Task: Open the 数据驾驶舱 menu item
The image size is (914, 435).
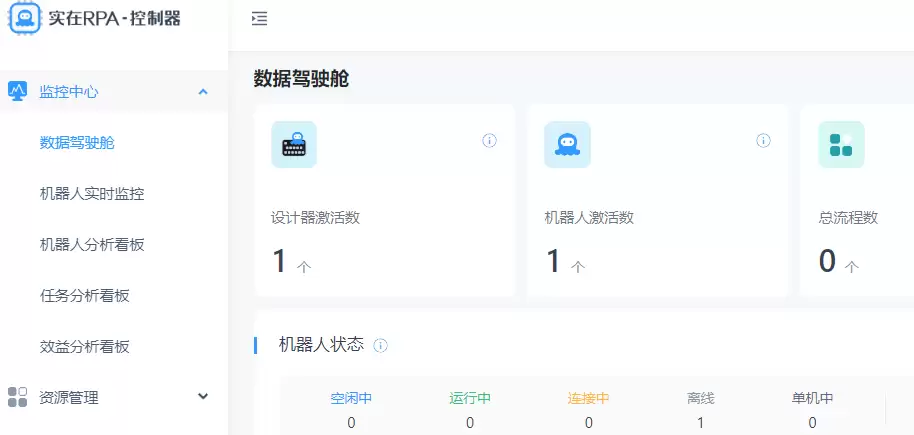Action: tap(77, 142)
